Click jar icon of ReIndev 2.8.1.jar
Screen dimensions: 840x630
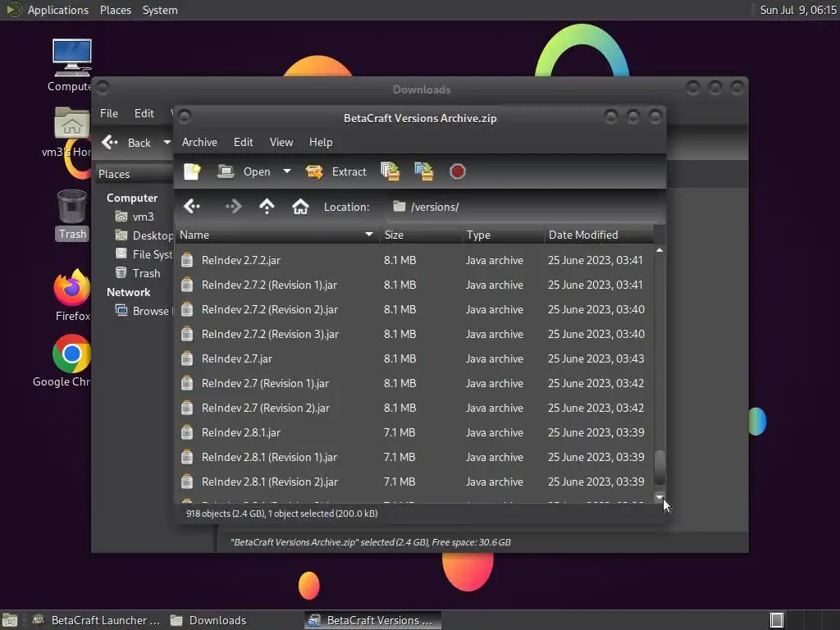[187, 432]
